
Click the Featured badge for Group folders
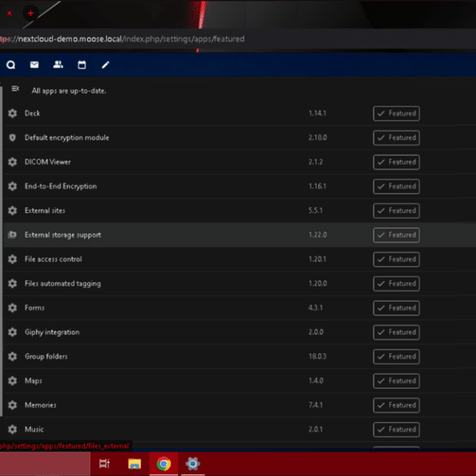(396, 356)
